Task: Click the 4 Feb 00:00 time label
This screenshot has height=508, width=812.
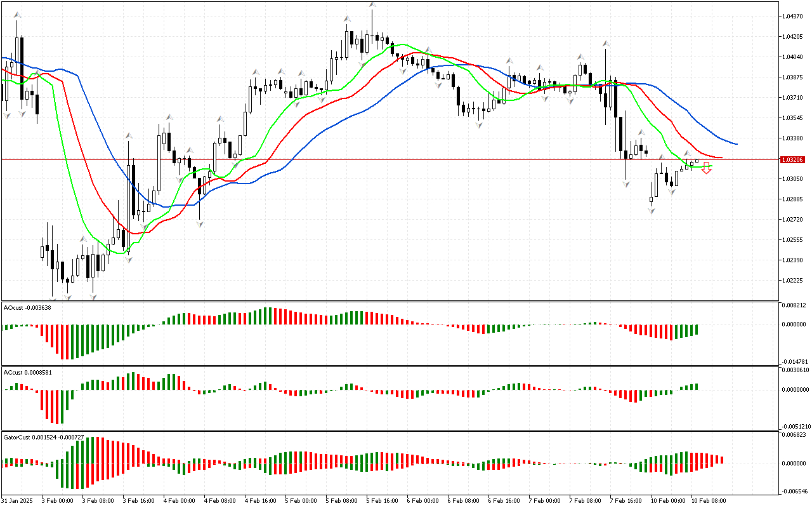Action: 178,500
